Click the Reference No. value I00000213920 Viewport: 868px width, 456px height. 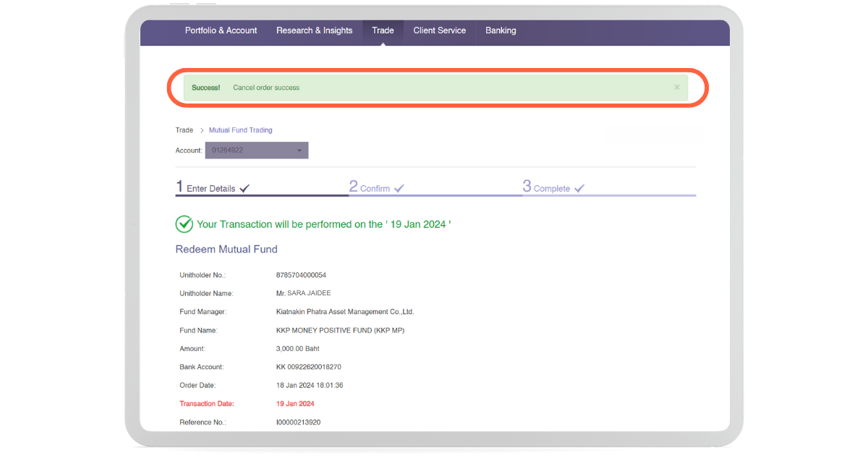tap(298, 422)
